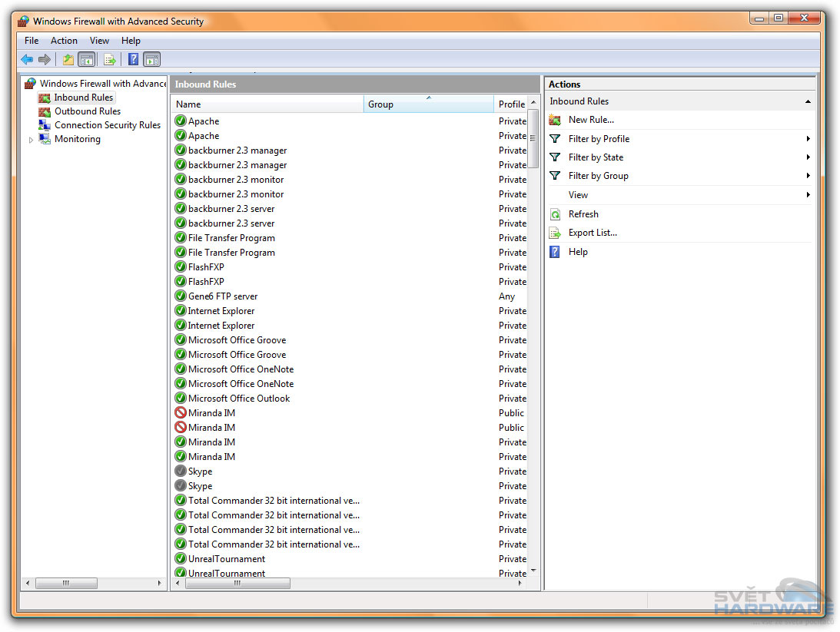
Task: Click the back navigation arrow
Action: coord(27,59)
